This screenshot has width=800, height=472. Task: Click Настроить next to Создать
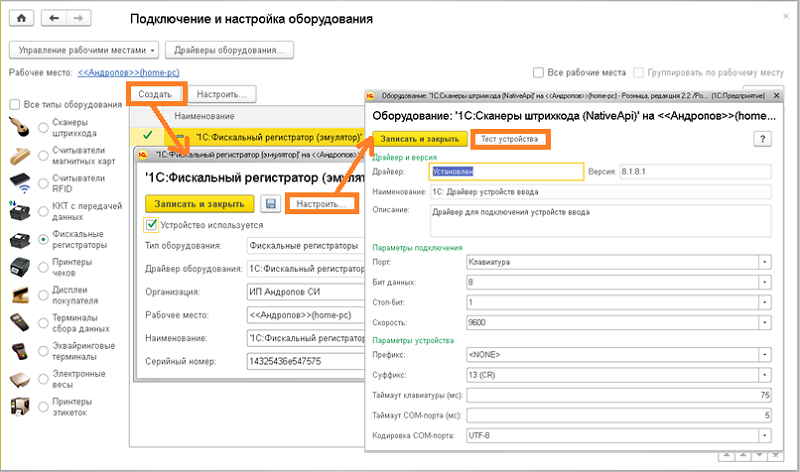pos(222,94)
